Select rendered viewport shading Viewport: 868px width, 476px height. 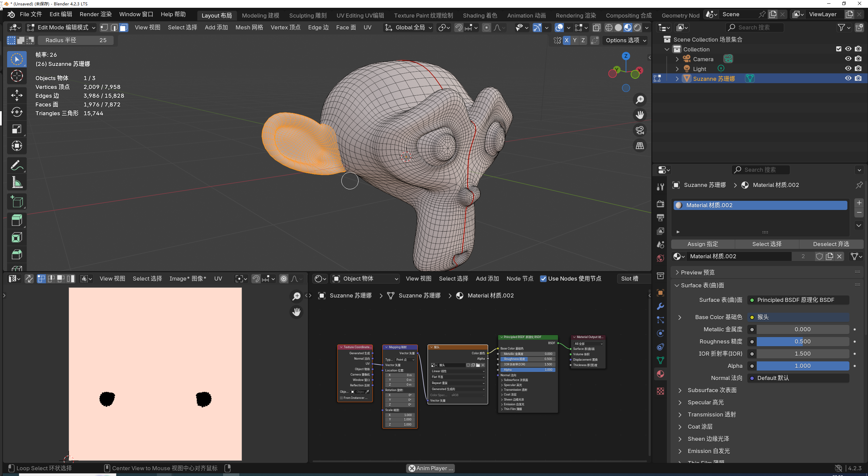(x=637, y=27)
